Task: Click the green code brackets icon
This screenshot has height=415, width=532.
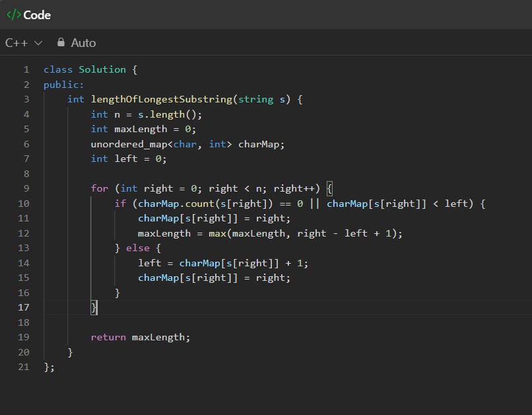Action: (14, 15)
